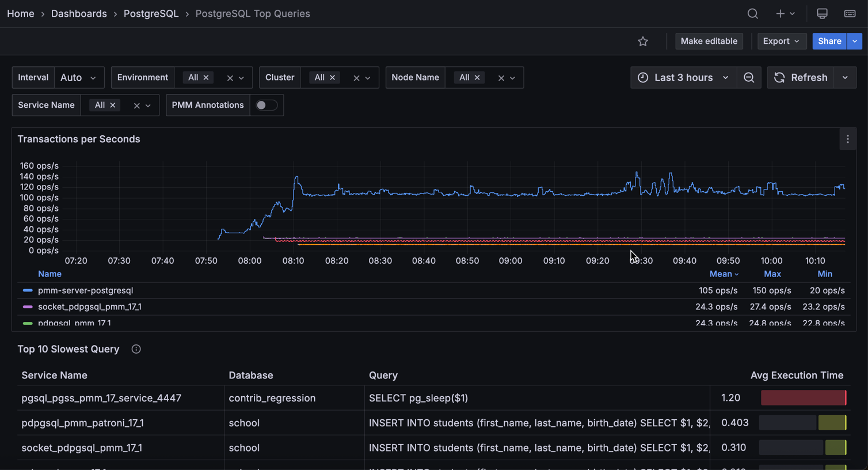868x470 pixels.
Task: Open the Interval Auto dropdown
Action: click(x=79, y=77)
